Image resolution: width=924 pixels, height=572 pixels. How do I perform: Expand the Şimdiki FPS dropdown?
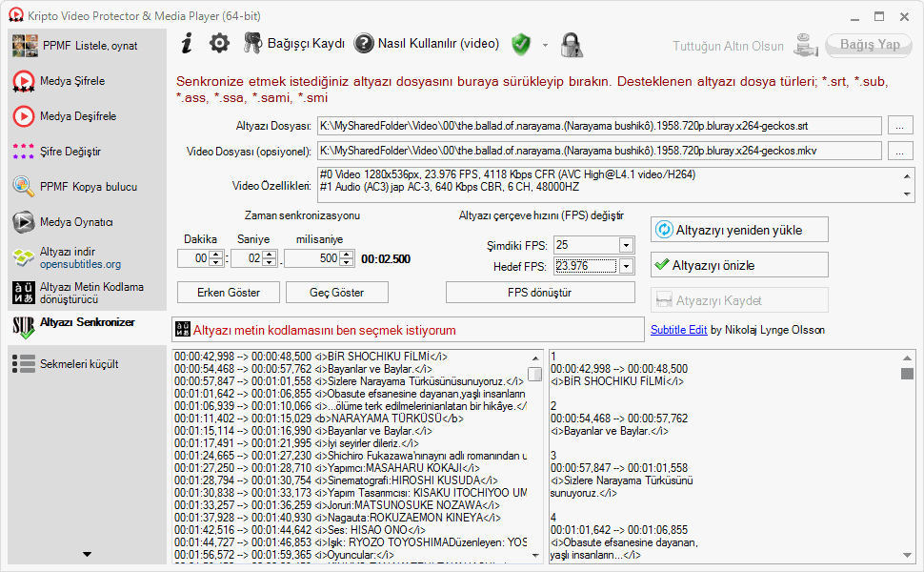point(626,246)
